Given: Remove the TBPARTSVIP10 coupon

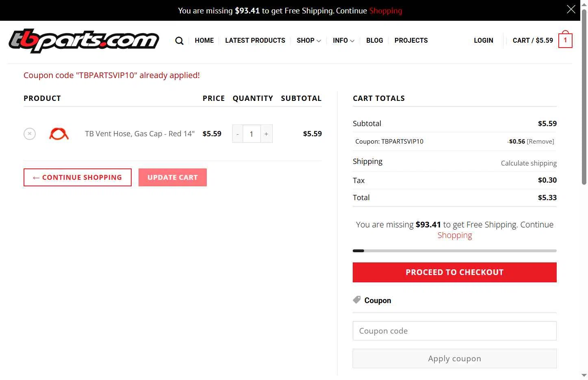Looking at the screenshot, I should point(540,141).
